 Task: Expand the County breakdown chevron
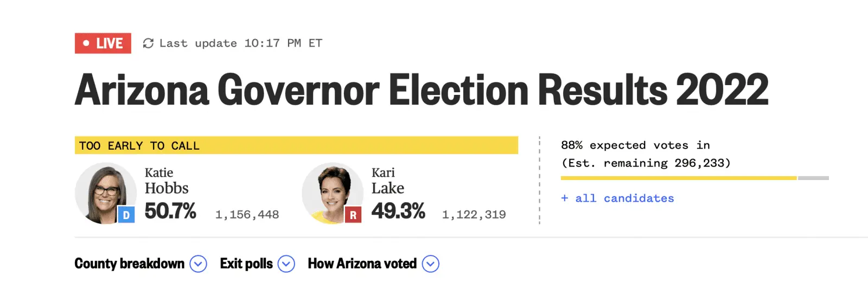coord(198,264)
